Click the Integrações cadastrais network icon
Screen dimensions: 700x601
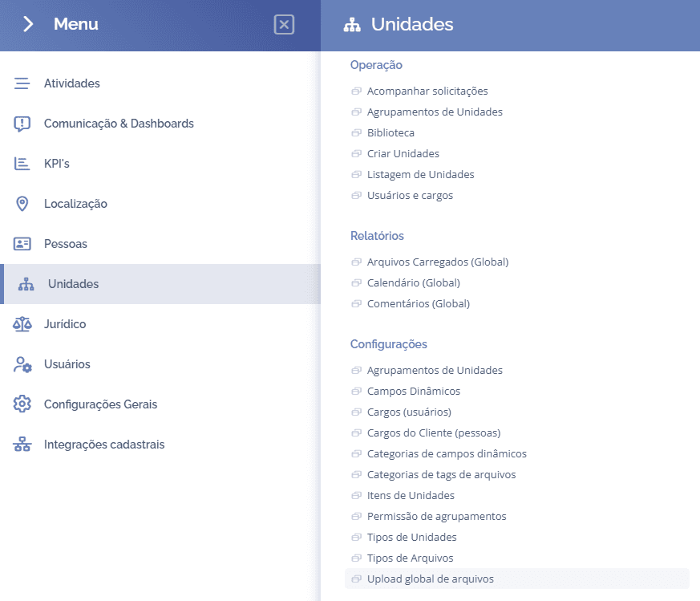22,445
